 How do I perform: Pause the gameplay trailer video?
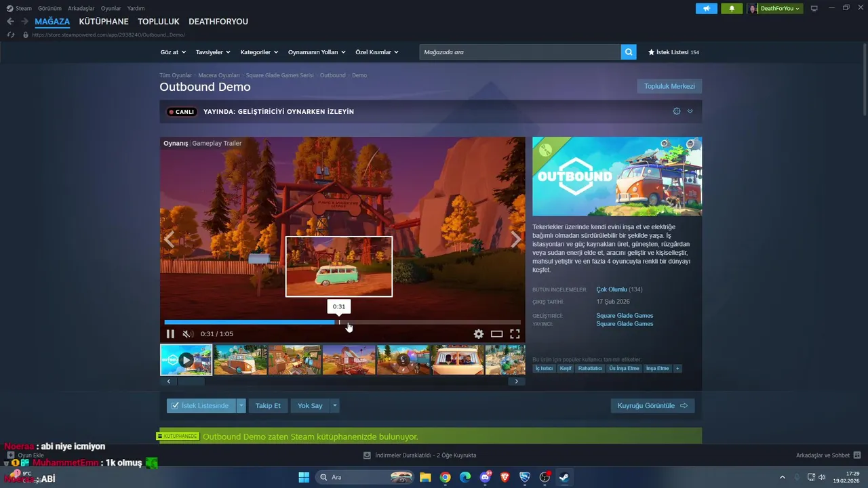tap(170, 334)
